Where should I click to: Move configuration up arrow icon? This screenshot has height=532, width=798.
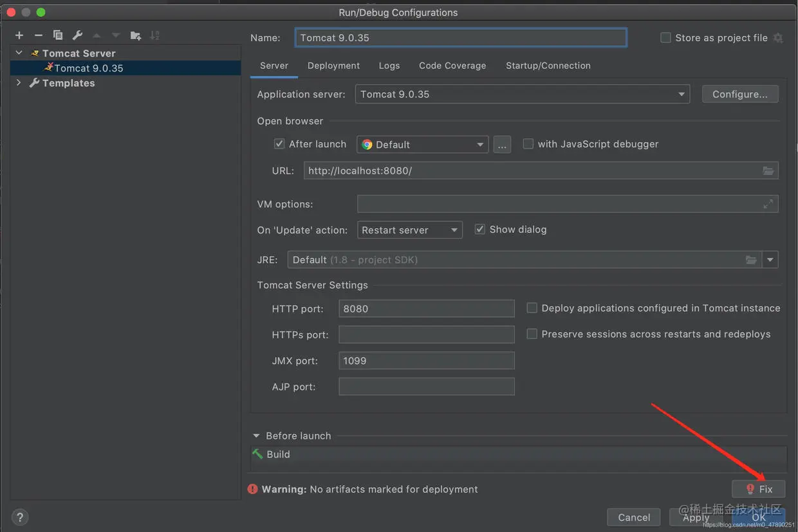tap(97, 35)
